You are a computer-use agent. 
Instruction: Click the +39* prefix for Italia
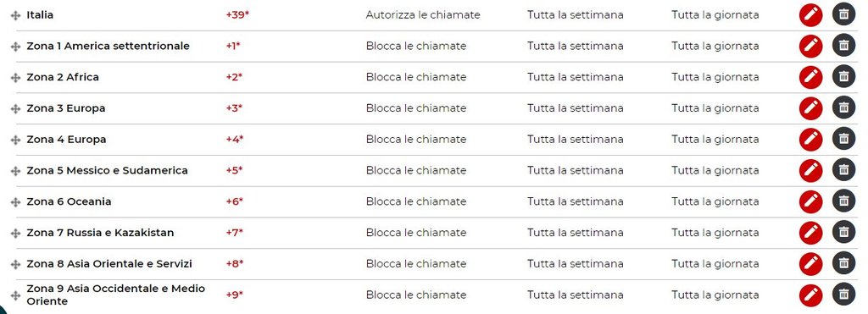(237, 15)
